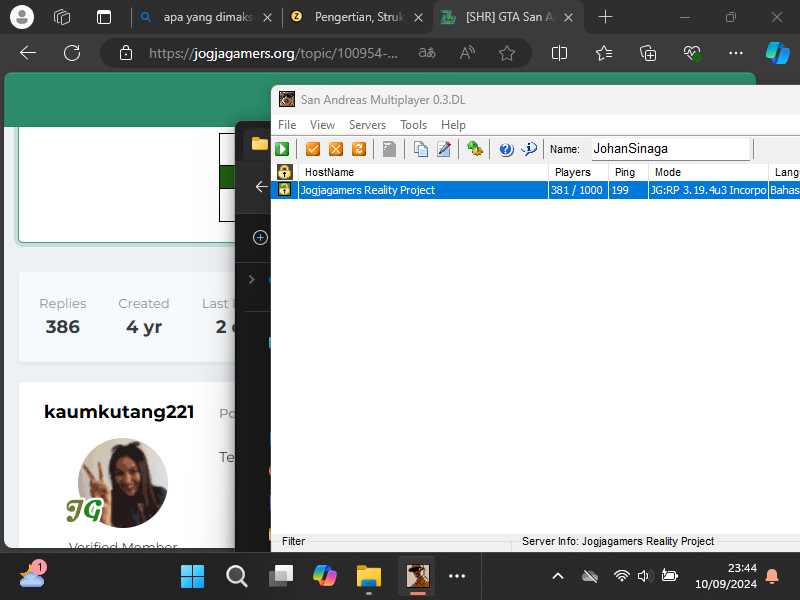This screenshot has width=800, height=600.
Task: Open the browser workspaces icon
Action: [62, 17]
